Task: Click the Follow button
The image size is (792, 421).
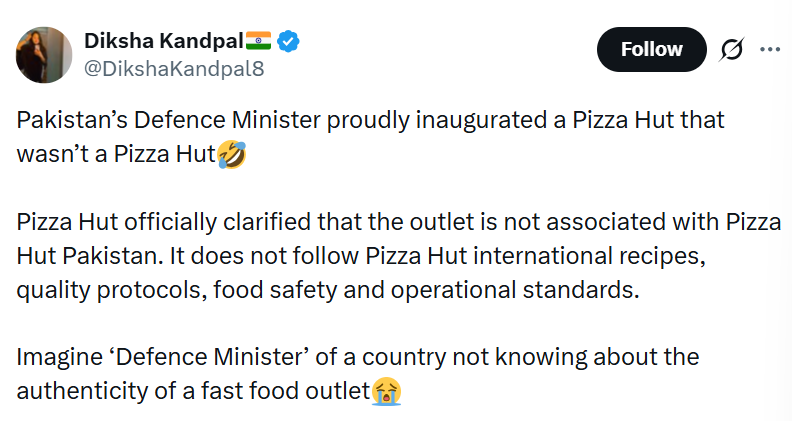Action: point(651,49)
